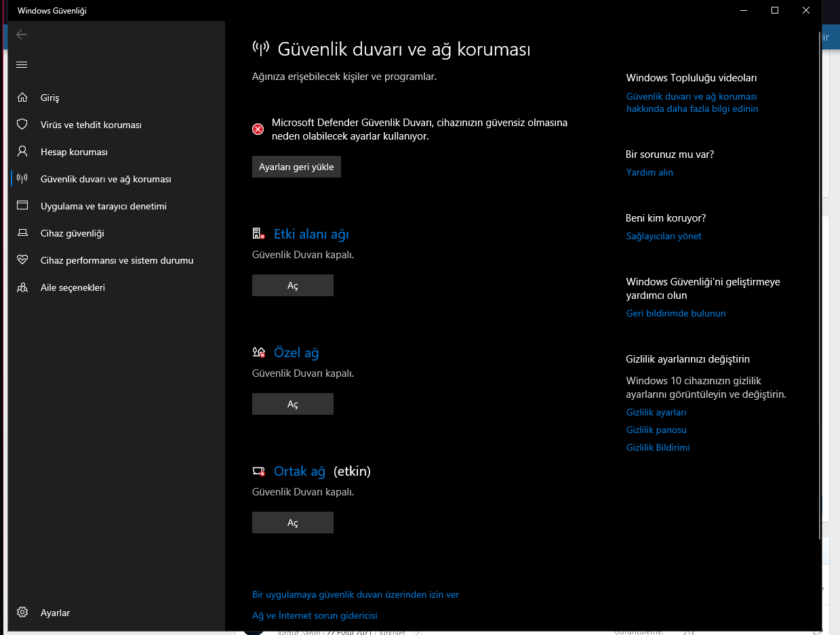Click the antenna icon for Güvenlik duvarı ve ağ koruması
Image resolution: width=840 pixels, height=635 pixels.
click(x=22, y=179)
